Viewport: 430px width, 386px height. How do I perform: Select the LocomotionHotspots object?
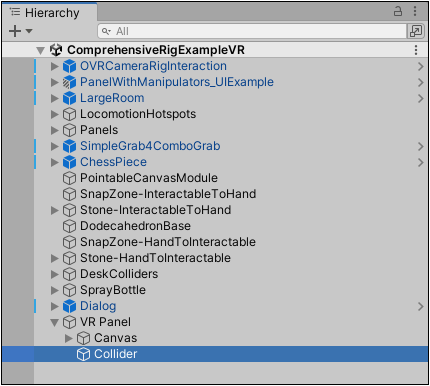[138, 114]
